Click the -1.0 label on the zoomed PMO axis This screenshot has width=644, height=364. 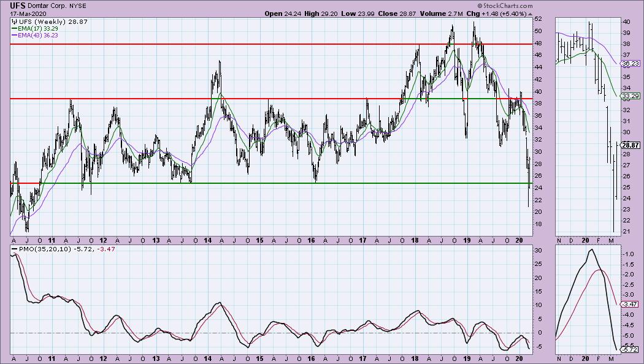coord(628,254)
